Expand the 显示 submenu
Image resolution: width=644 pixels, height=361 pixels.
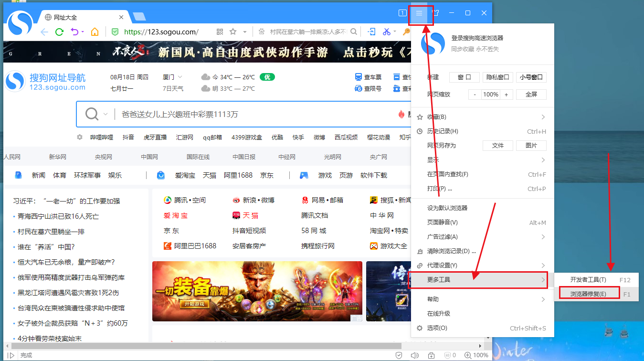[483, 160]
